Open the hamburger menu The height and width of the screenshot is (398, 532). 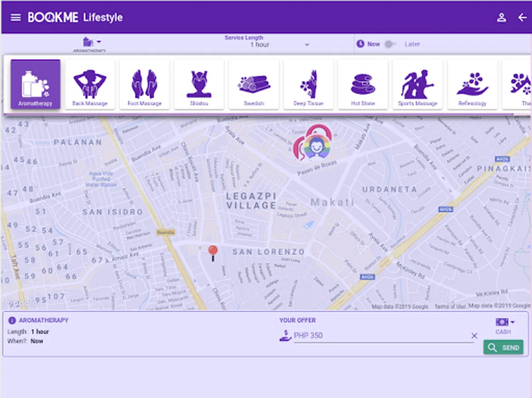15,17
